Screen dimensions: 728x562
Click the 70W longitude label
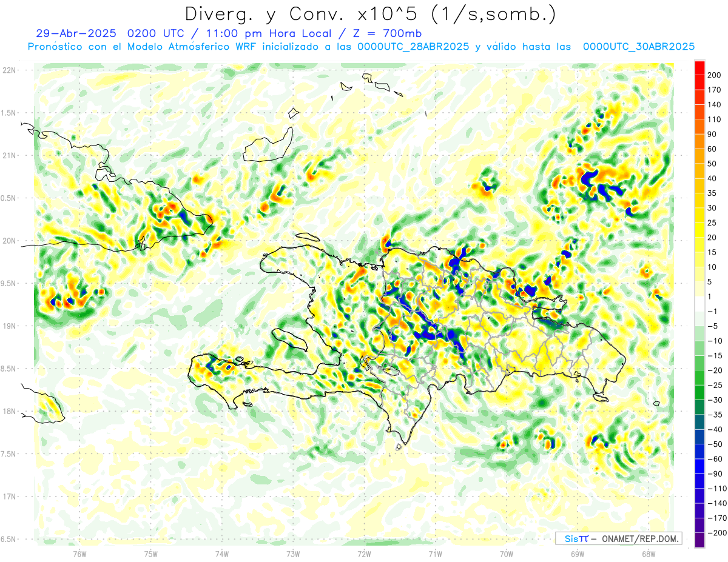[x=507, y=553]
